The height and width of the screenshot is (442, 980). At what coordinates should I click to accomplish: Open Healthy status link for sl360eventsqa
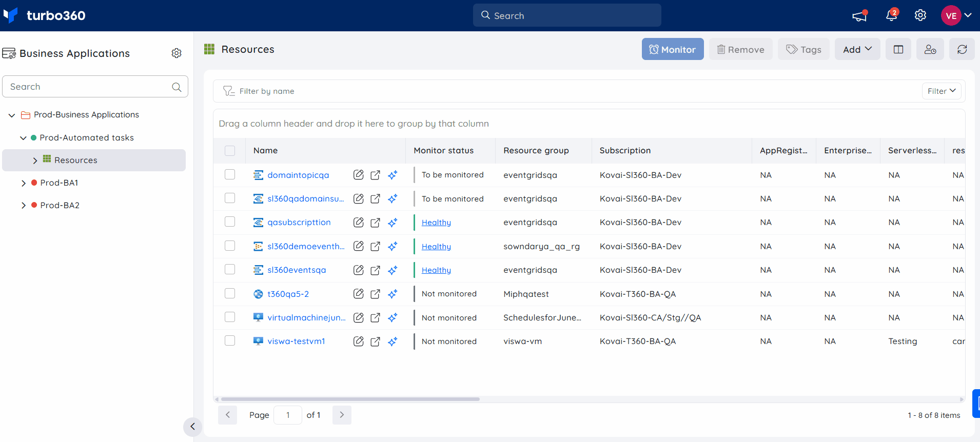point(436,270)
